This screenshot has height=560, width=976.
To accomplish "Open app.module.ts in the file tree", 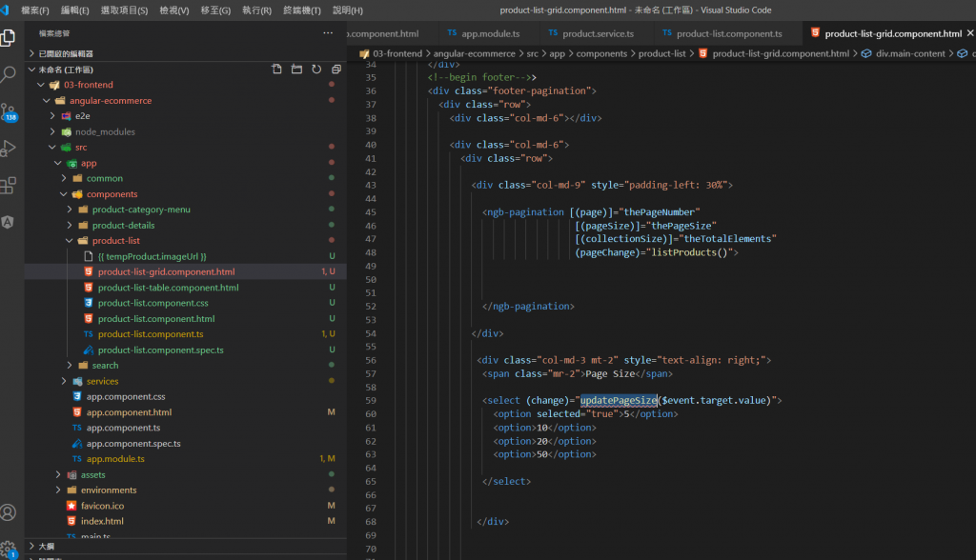I will pos(114,459).
